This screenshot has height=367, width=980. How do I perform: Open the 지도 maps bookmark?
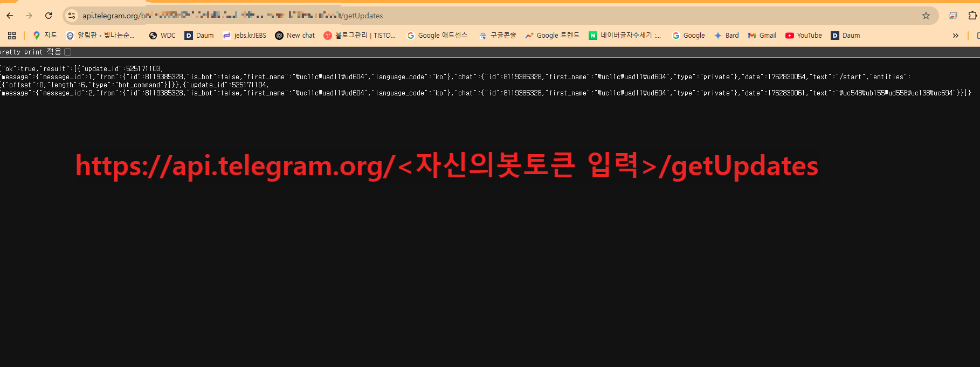pos(45,36)
